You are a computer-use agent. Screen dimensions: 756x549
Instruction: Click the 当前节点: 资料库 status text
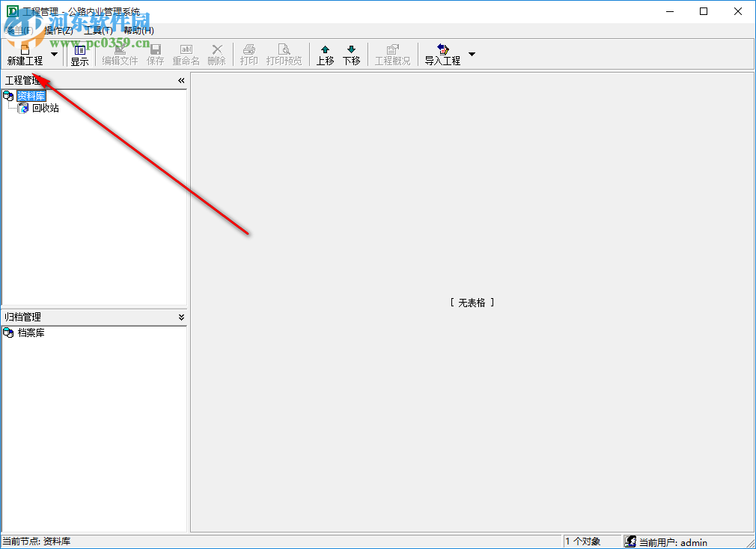pyautogui.click(x=37, y=542)
